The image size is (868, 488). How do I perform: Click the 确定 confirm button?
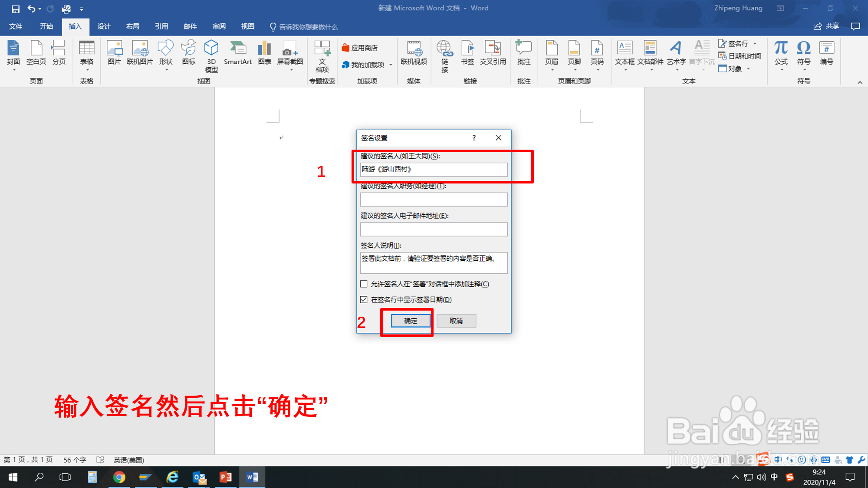[x=410, y=321]
